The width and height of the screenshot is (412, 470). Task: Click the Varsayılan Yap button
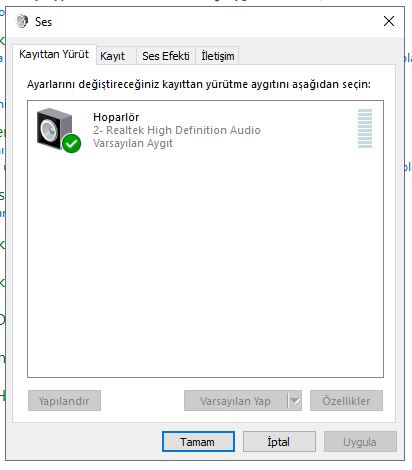(235, 401)
